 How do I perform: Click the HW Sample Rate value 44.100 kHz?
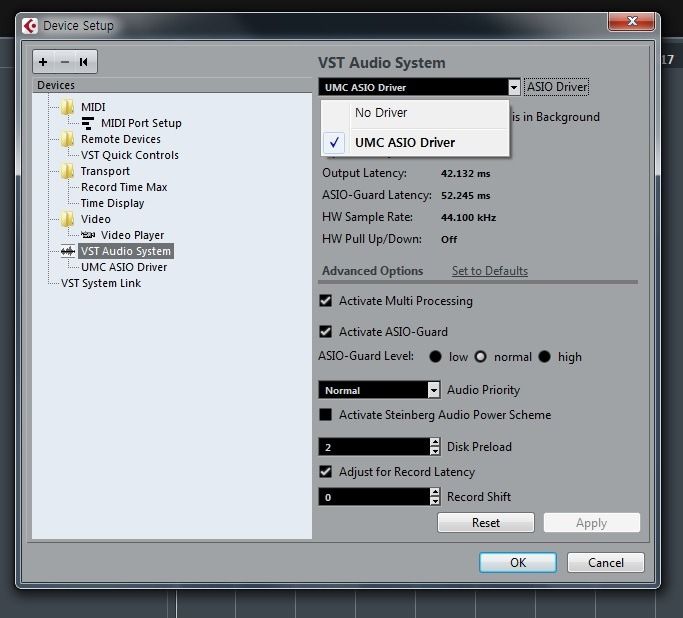click(x=468, y=217)
